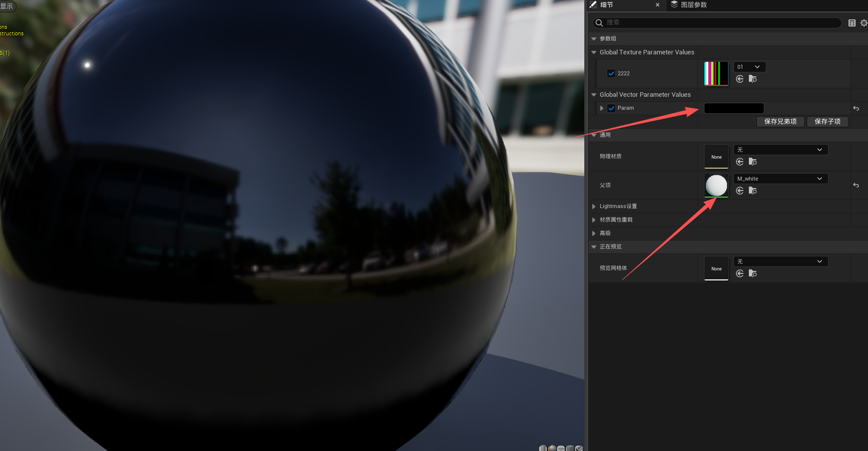This screenshot has width=868, height=451.
Task: Collapse the 正在预览 section
Action: (594, 247)
